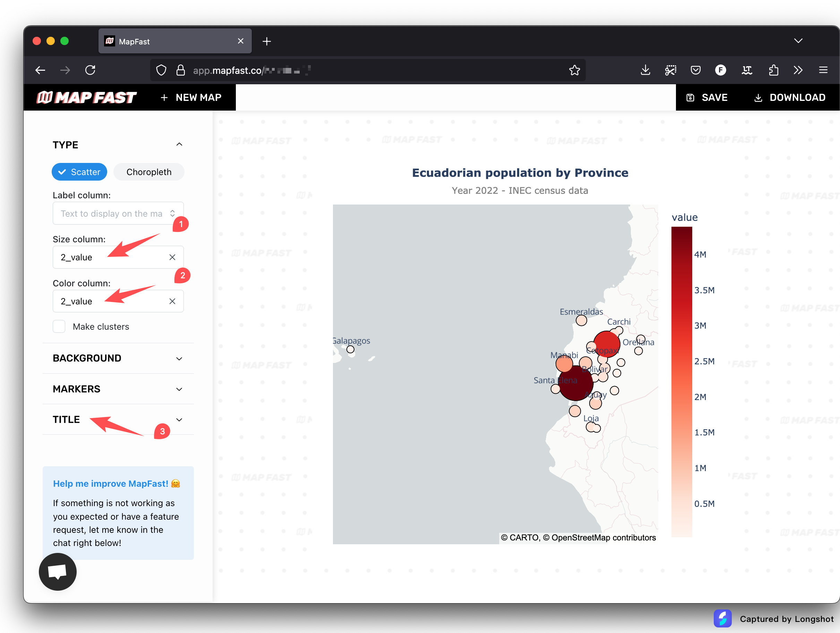Select the MapFast tab
This screenshot has width=840, height=633.
pos(175,41)
